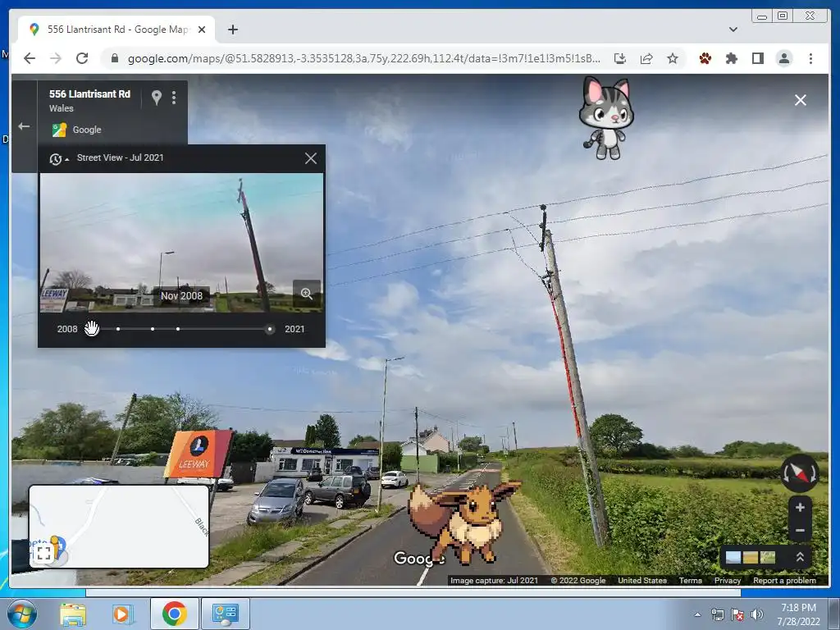The width and height of the screenshot is (840, 630).
Task: Click Report a problem
Action: click(x=784, y=580)
